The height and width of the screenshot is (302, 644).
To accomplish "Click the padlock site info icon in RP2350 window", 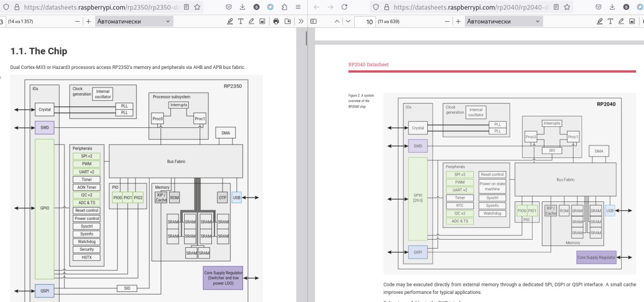I will [x=17, y=8].
